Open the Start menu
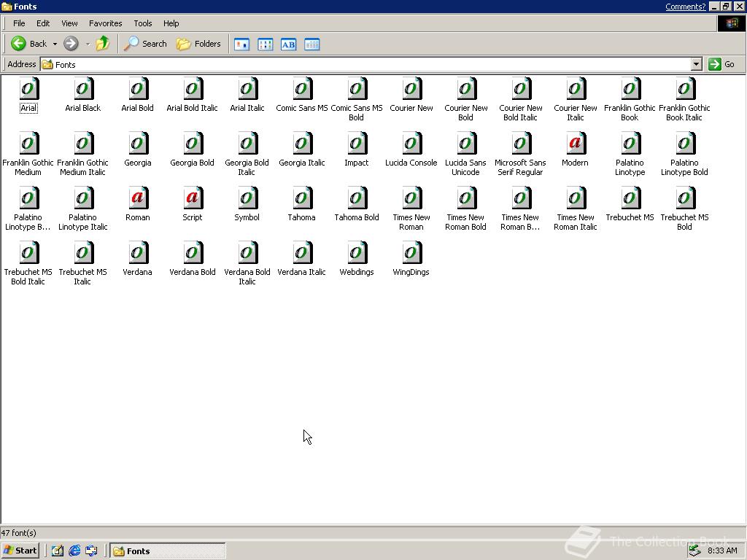Image resolution: width=747 pixels, height=560 pixels. tap(20, 551)
